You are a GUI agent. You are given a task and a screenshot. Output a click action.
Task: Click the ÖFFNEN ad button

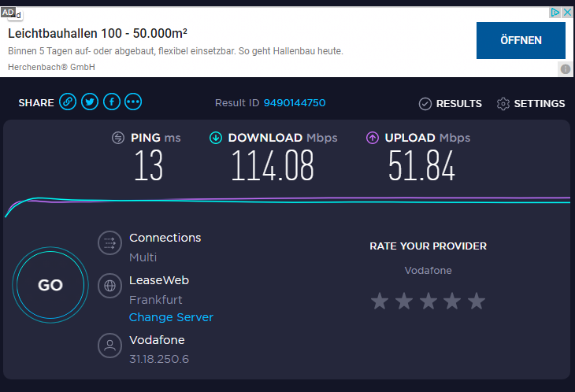click(521, 40)
